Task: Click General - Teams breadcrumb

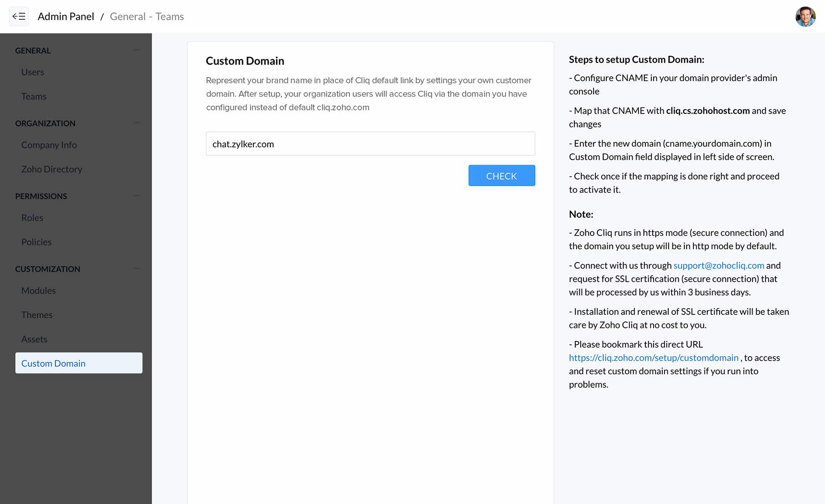Action: 147,16
